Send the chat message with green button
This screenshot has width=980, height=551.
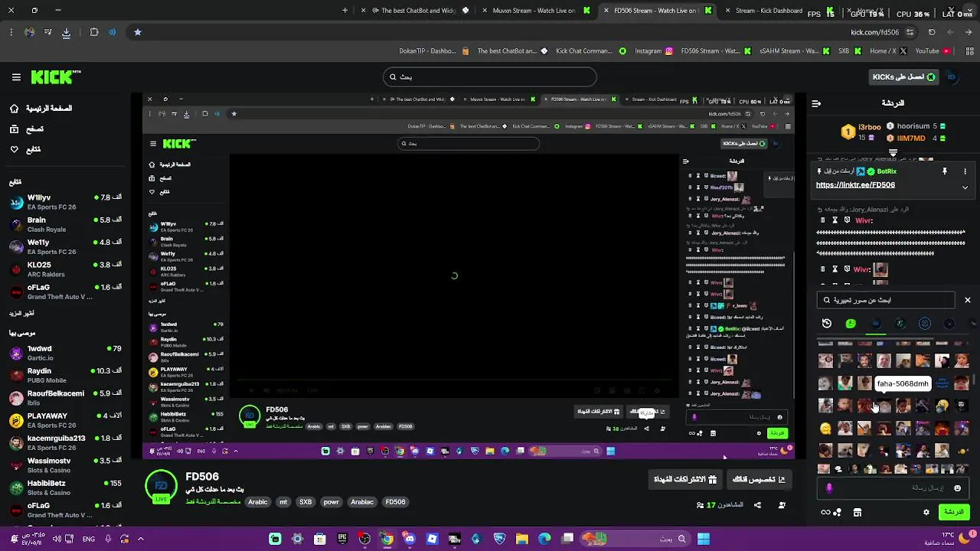pos(954,512)
